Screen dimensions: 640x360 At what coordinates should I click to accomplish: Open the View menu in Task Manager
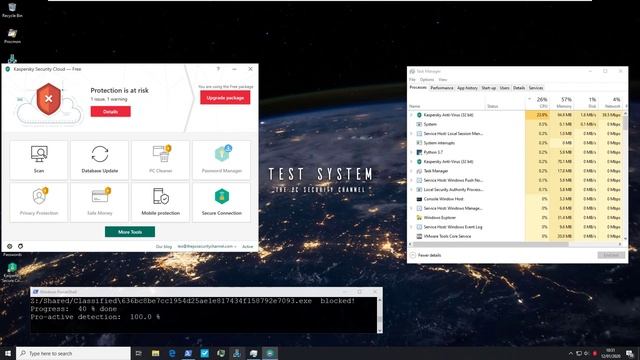tap(443, 80)
